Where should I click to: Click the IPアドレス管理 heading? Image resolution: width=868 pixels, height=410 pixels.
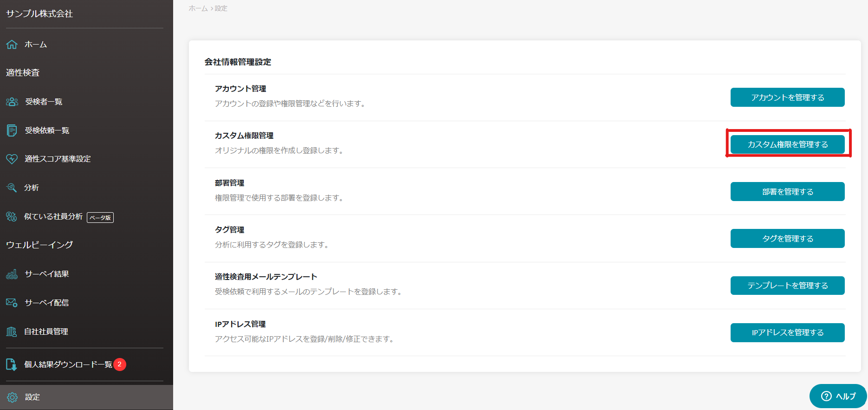(x=240, y=324)
